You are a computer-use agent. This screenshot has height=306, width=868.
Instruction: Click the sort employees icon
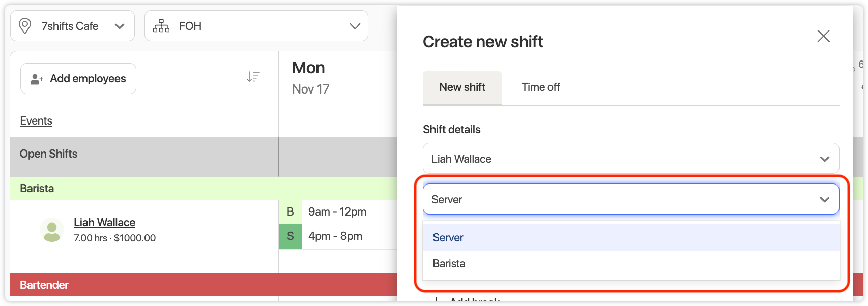[x=253, y=77]
